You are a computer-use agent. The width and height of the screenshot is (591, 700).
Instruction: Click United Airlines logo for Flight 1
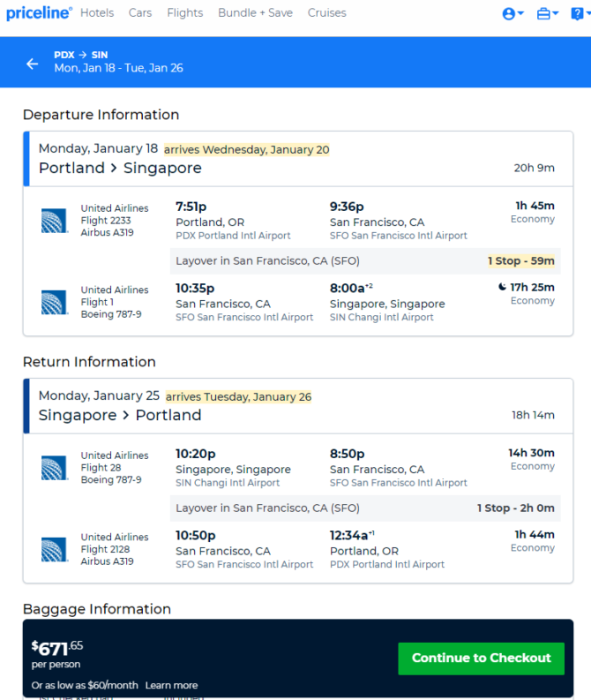[x=55, y=302]
